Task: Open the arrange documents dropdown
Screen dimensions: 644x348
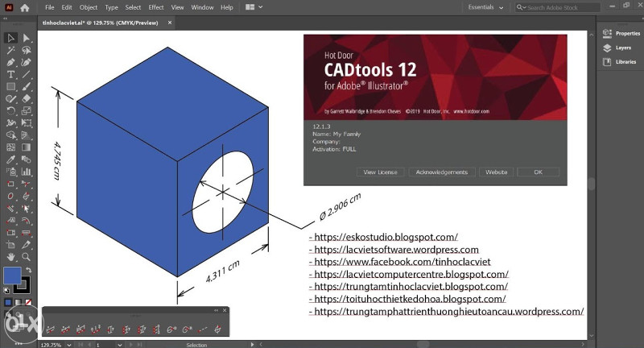Action: [x=254, y=7]
